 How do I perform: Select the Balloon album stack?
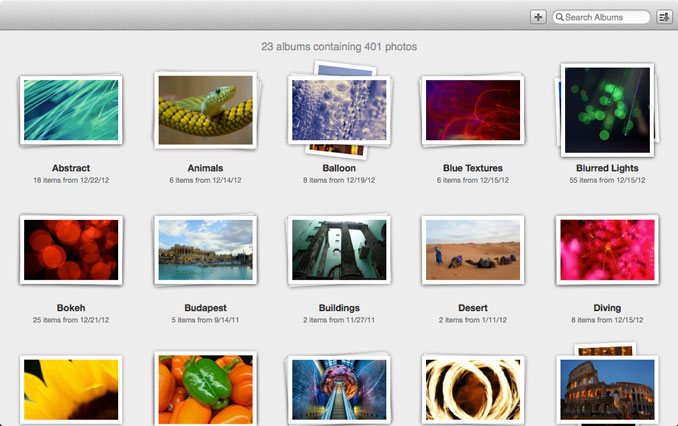coord(339,110)
